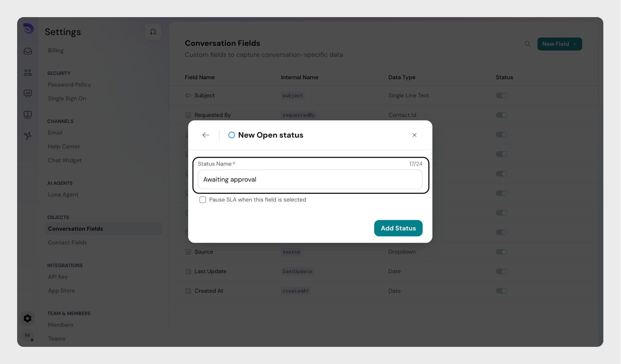Click the search magnifier near New Field
This screenshot has height=364, width=621.
point(527,44)
